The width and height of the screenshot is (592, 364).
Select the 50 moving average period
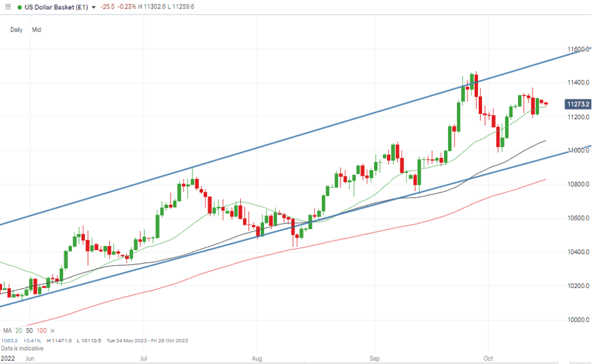[29, 331]
